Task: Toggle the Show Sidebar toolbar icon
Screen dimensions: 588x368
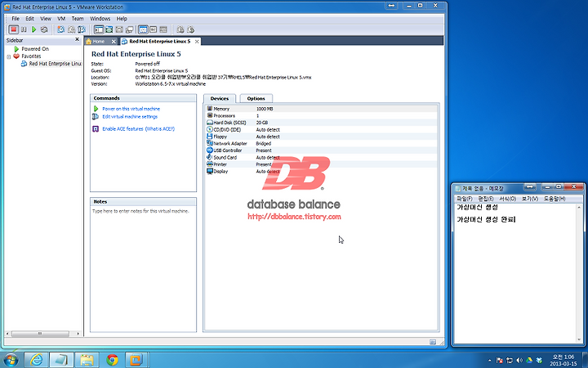Action: [x=99, y=29]
